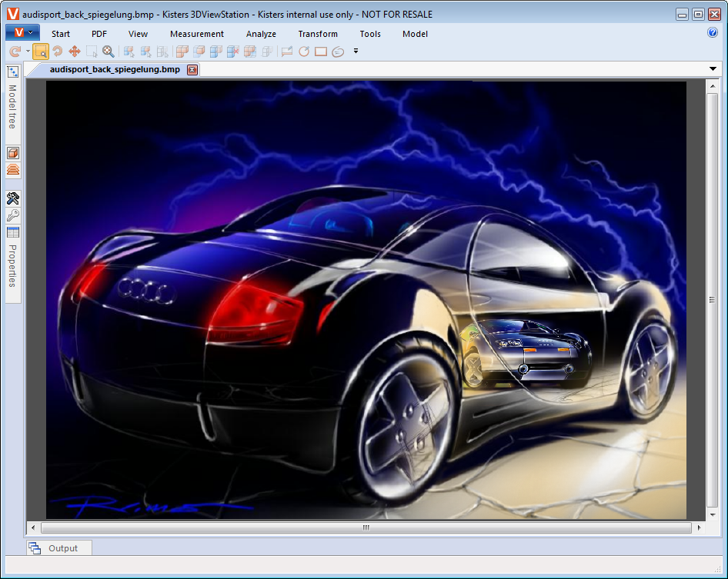Click the first blue cubes selection icon
The width and height of the screenshot is (728, 579).
(x=129, y=51)
